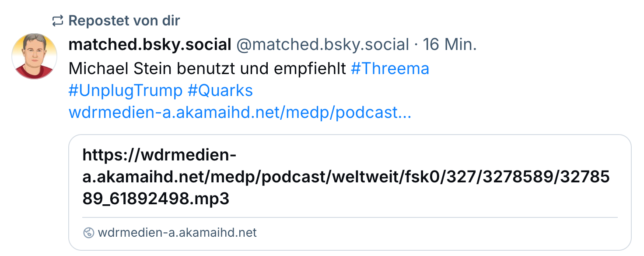Viewport: 644px width, 256px height.
Task: Click the repost arrows icon
Action: [x=57, y=21]
